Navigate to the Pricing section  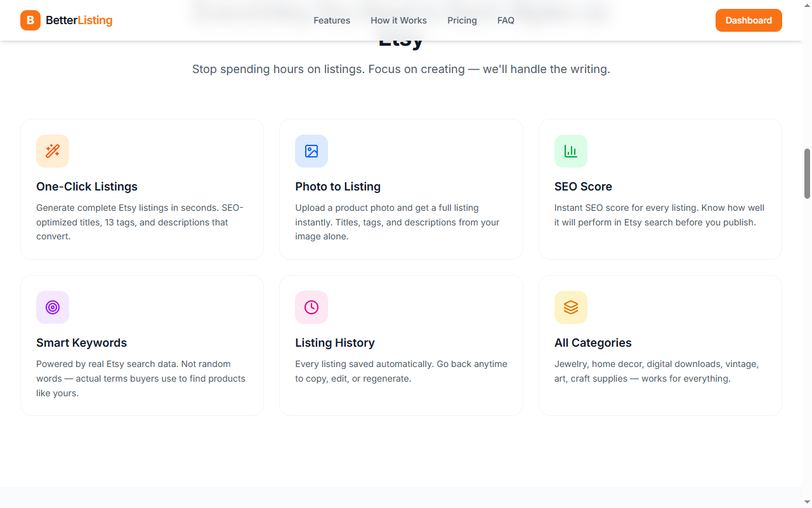[x=462, y=20]
